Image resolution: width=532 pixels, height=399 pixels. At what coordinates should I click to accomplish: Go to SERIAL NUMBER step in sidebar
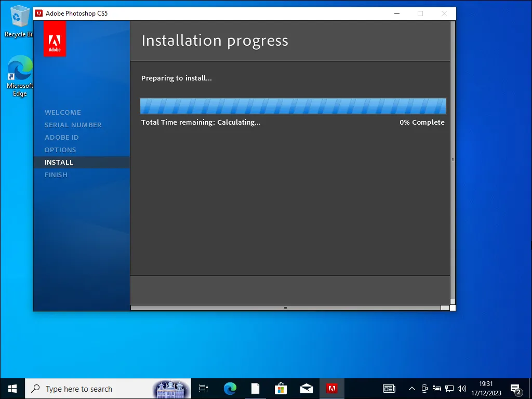(x=73, y=125)
